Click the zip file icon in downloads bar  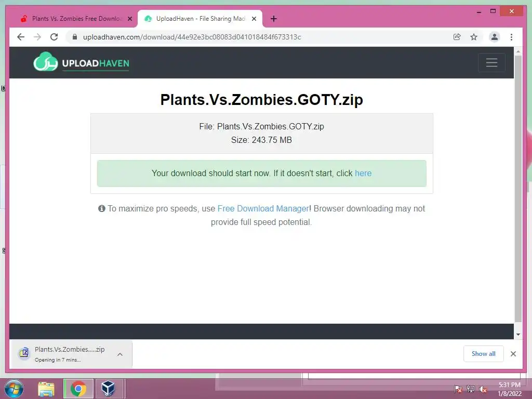pyautogui.click(x=24, y=353)
